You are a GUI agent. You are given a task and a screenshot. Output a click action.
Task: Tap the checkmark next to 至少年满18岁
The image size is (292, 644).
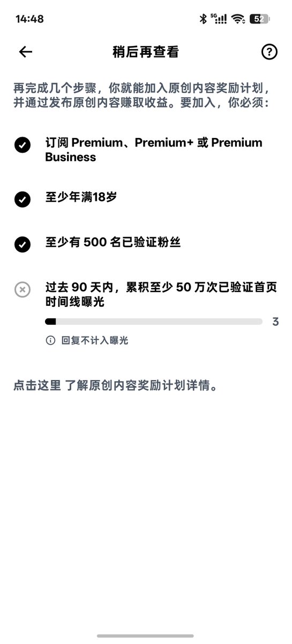pos(22,199)
